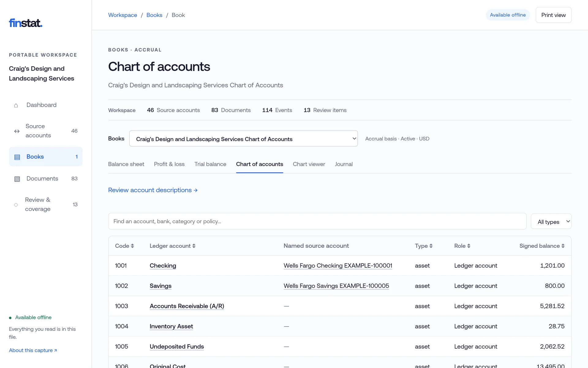
Task: Click code 1001 cell
Action: point(121,266)
